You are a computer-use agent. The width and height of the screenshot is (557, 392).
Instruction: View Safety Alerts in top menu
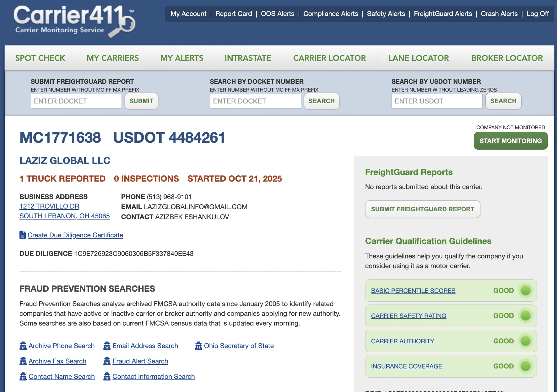[x=386, y=14]
